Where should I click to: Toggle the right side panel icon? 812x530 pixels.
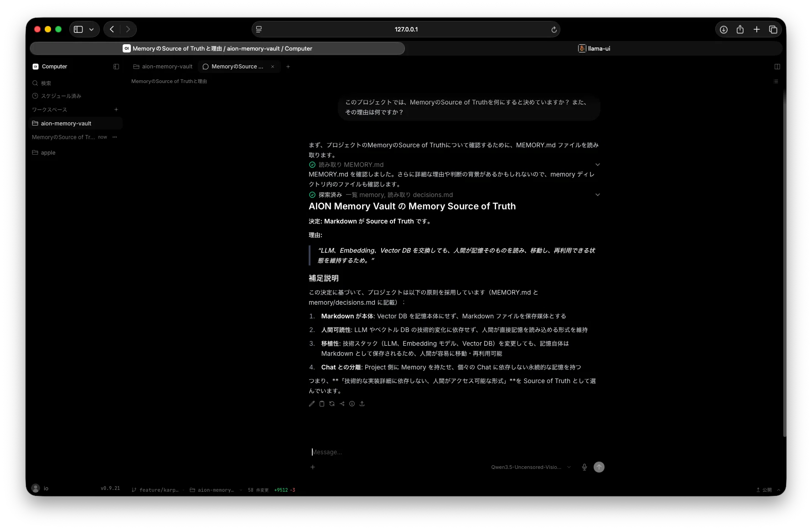(x=777, y=67)
